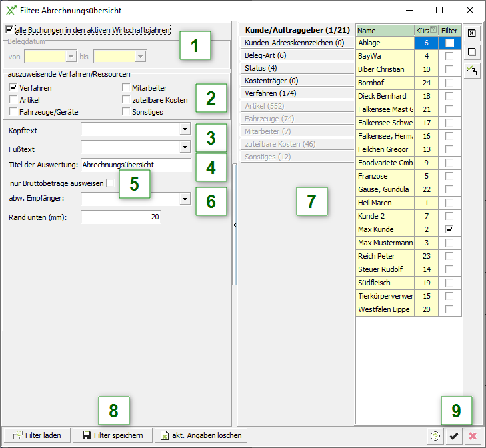Open the abw. Empfänger dropdown

point(185,199)
